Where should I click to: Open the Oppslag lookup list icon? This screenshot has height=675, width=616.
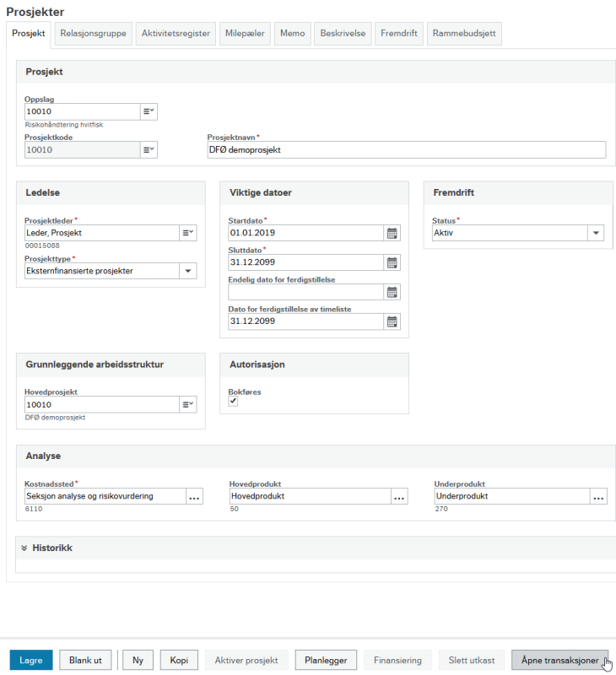pos(149,111)
